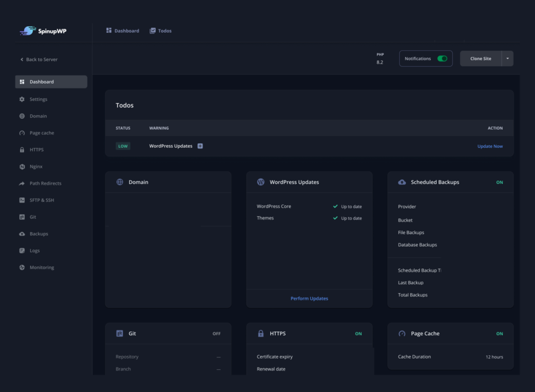The height and width of the screenshot is (392, 535).
Task: Click the Monitoring icon in the sidebar
Action: point(22,268)
